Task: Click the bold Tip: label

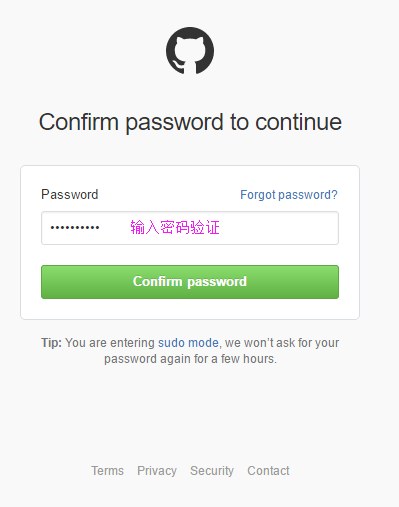Action: coord(51,343)
